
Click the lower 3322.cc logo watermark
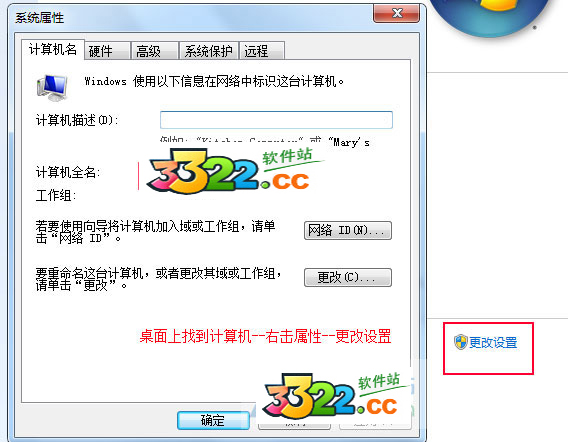point(334,396)
